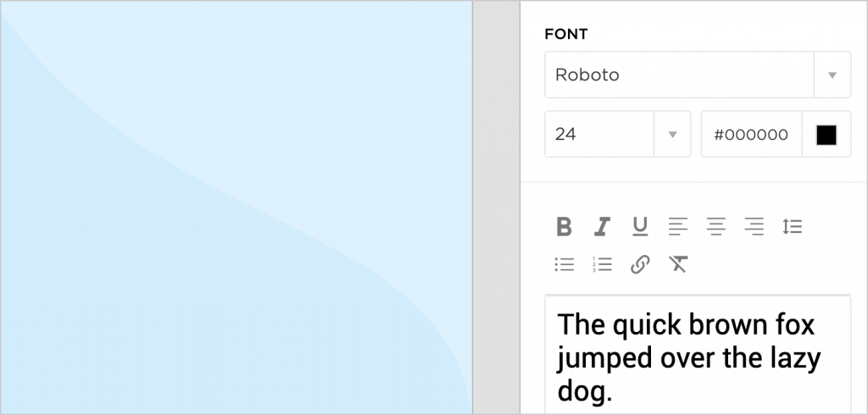
Task: Toggle underline formatting
Action: point(640,226)
